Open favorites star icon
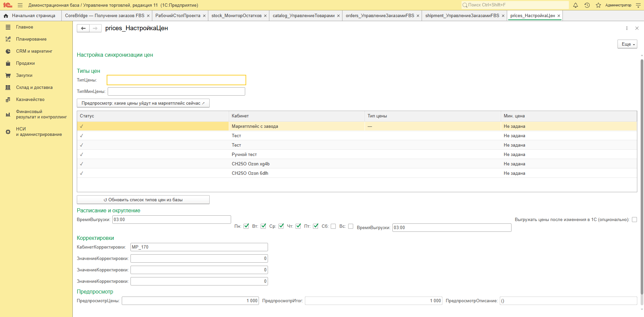644x317 pixels. tap(598, 5)
